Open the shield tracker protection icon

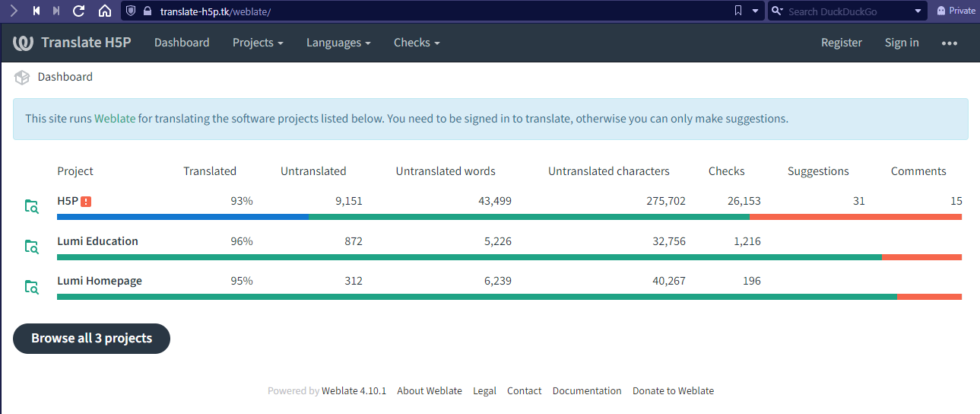coord(130,11)
